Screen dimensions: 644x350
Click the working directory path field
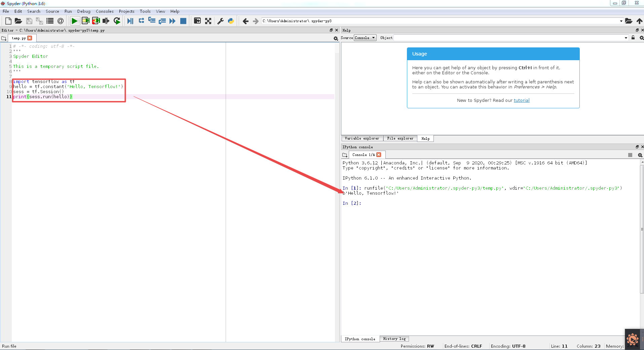tap(440, 21)
